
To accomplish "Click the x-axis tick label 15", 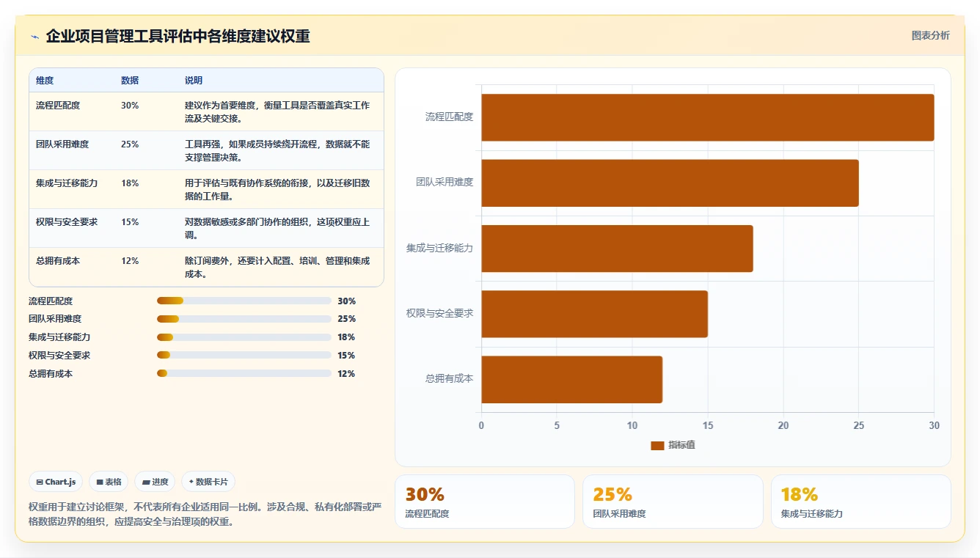I will pos(707,425).
